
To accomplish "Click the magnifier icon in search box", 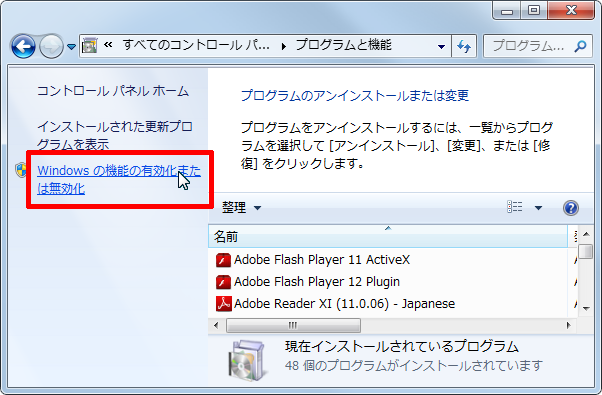I will [x=580, y=46].
